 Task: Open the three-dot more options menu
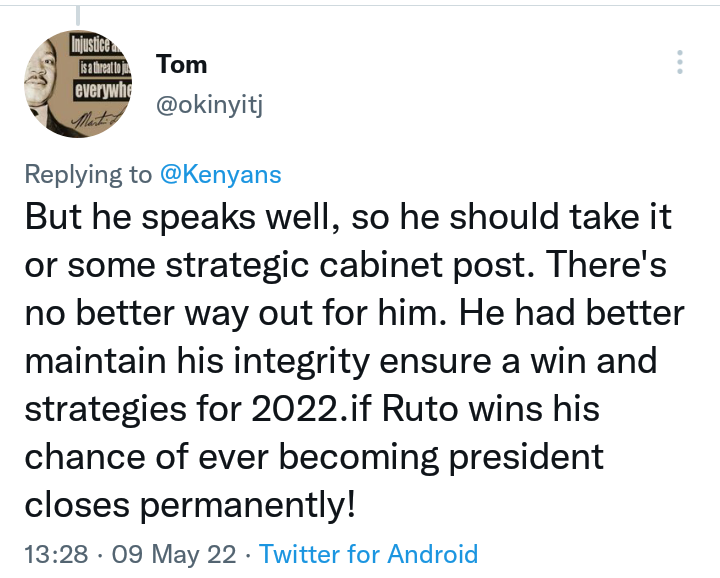pyautogui.click(x=680, y=62)
